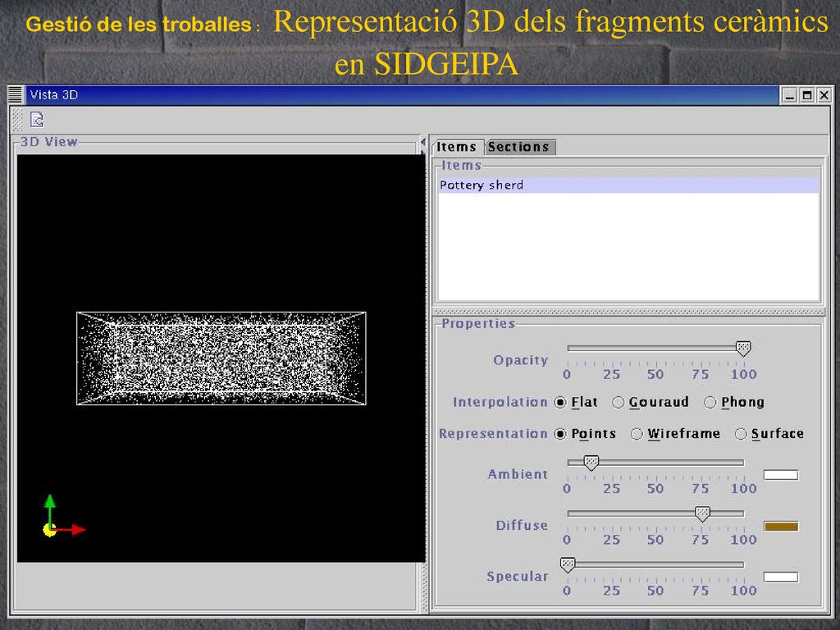Open the Diffuse brown color swatch
The height and width of the screenshot is (630, 840).
coord(781,527)
